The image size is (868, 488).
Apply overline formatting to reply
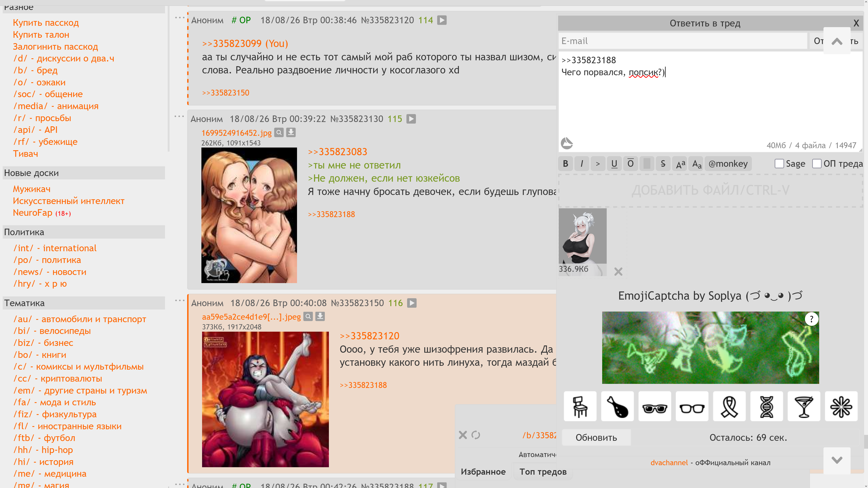(630, 164)
